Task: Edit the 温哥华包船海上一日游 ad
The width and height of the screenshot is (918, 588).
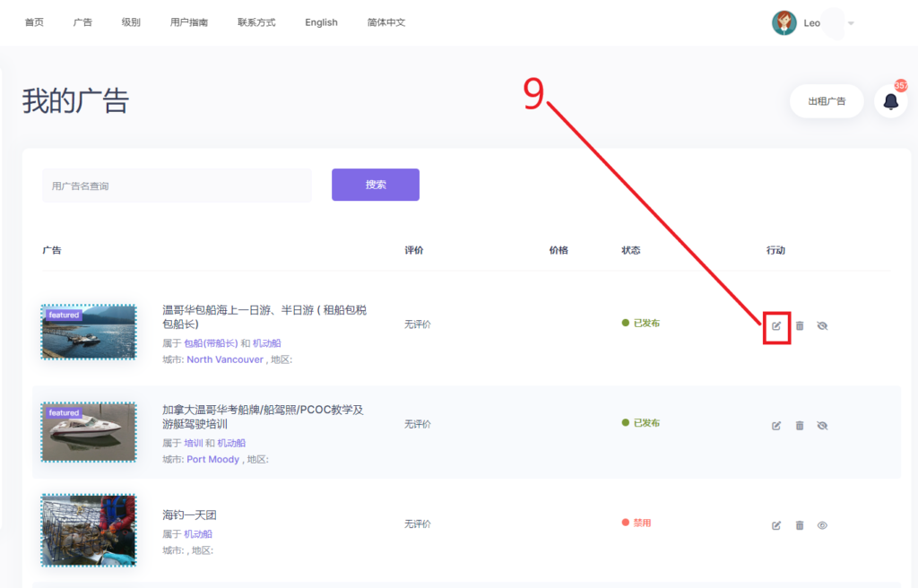Action: (x=776, y=326)
